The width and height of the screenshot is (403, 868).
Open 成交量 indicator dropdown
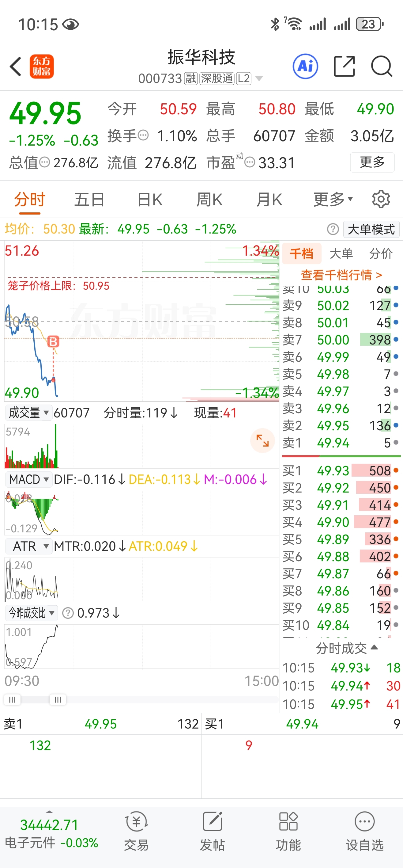click(x=28, y=413)
